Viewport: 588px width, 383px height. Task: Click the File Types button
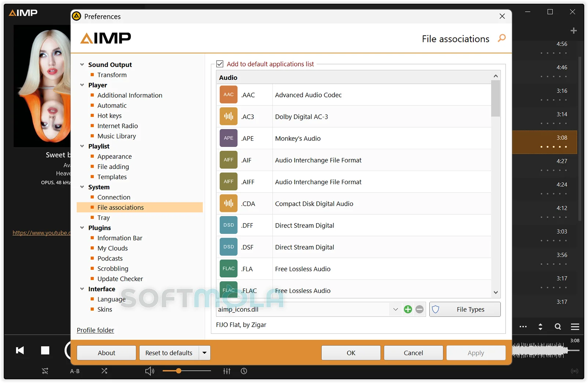(x=465, y=309)
